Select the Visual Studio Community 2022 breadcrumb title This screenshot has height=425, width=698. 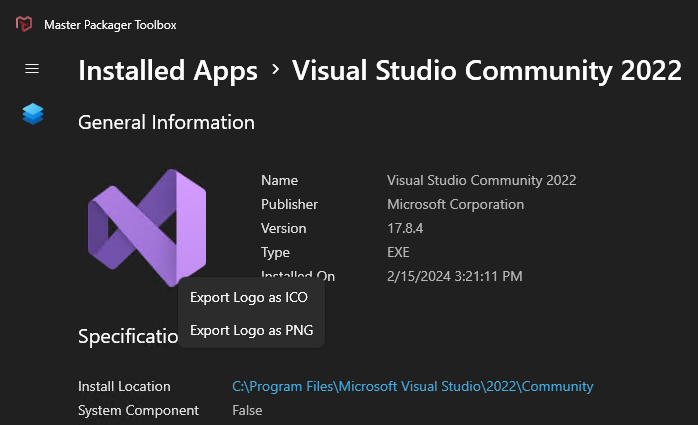(487, 71)
